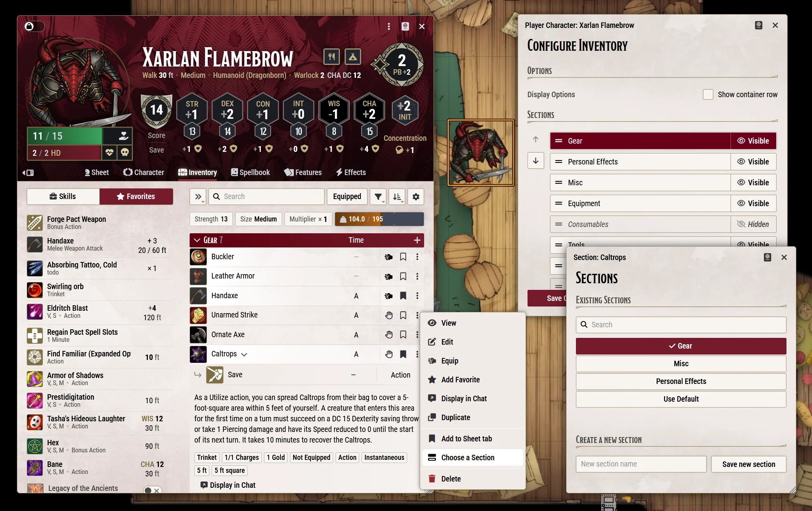Open inventory configuration gear
The height and width of the screenshot is (511, 812).
[x=416, y=196]
